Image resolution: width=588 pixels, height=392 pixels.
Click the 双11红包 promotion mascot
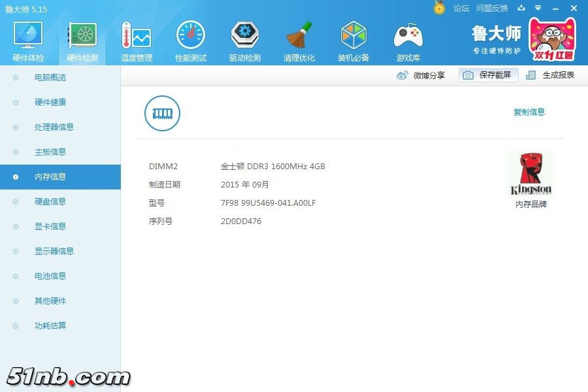[552, 39]
